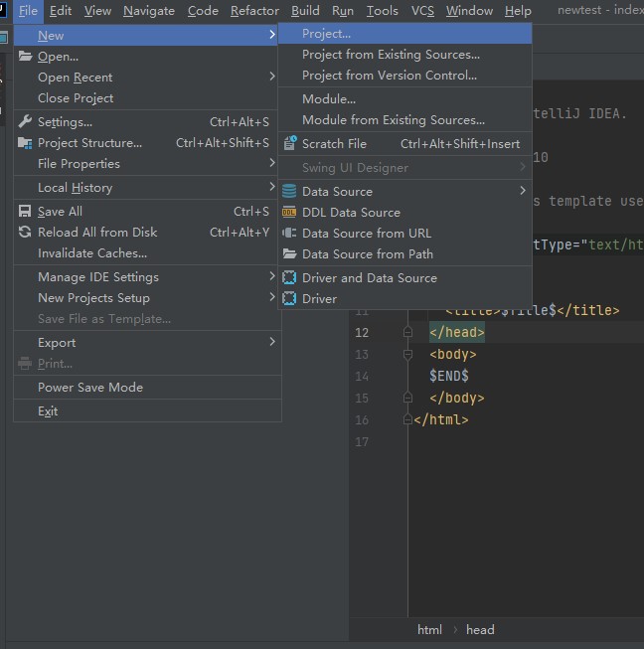The image size is (644, 649).
Task: Toggle the fold marker at line 16
Action: tap(407, 419)
